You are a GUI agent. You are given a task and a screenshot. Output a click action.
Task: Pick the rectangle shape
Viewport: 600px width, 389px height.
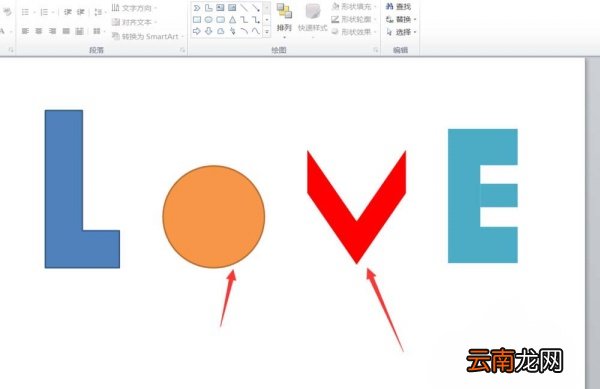click(x=197, y=20)
